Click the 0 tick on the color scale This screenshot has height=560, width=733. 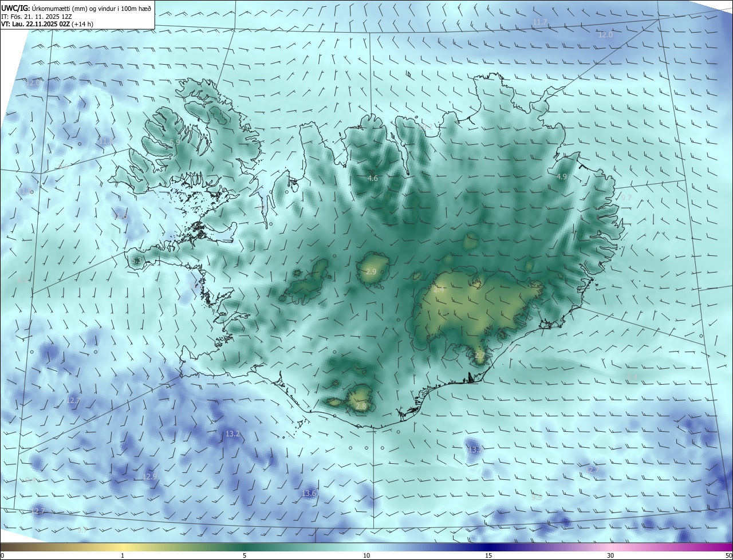(x=2, y=555)
